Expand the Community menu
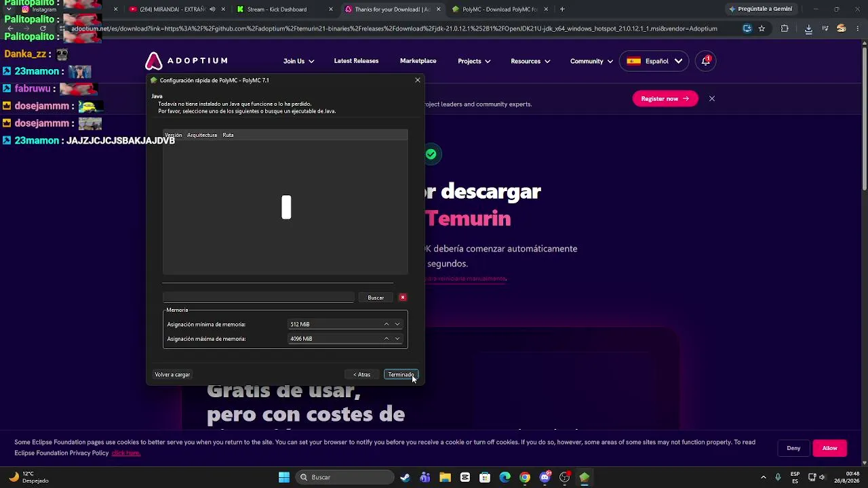The width and height of the screenshot is (868, 488). (591, 61)
